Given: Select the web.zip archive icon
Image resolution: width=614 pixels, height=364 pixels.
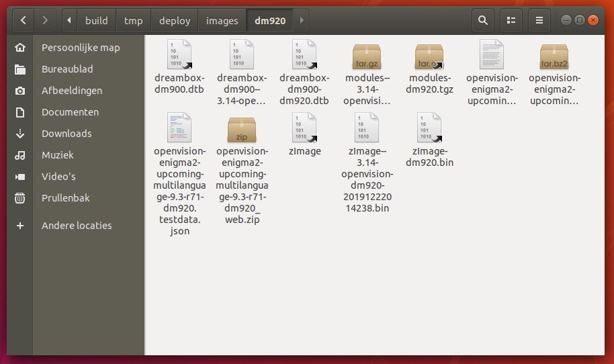Looking at the screenshot, I should 242,129.
